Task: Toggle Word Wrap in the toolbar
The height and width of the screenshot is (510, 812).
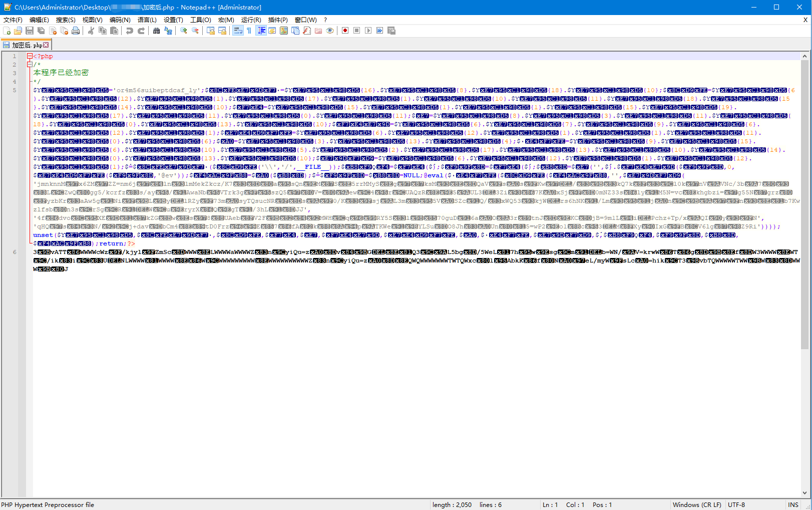Action: [238, 31]
